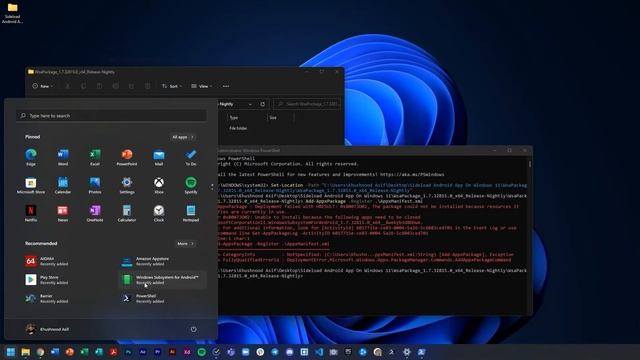This screenshot has width=640, height=360.
Task: Open Edge from pinned apps
Action: click(31, 157)
